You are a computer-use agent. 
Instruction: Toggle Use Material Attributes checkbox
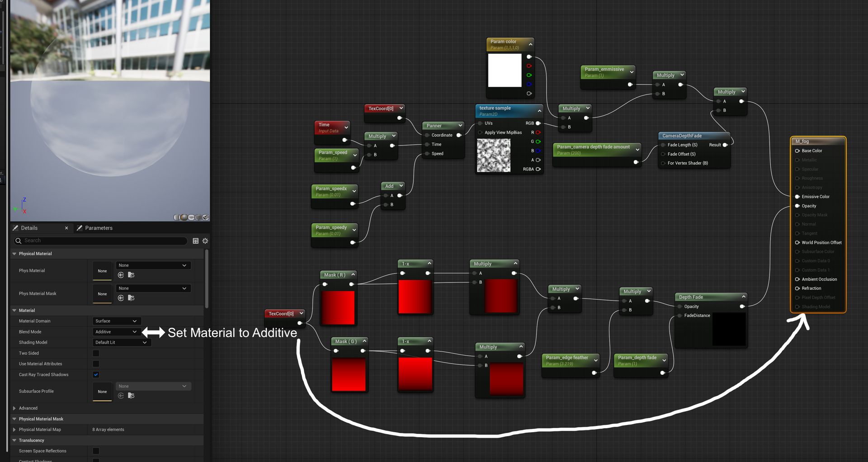click(96, 364)
